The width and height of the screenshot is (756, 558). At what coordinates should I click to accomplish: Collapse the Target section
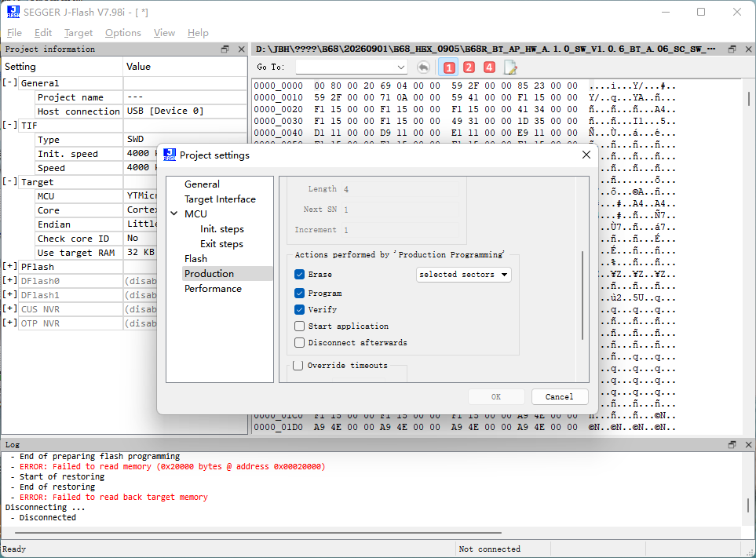tap(9, 181)
